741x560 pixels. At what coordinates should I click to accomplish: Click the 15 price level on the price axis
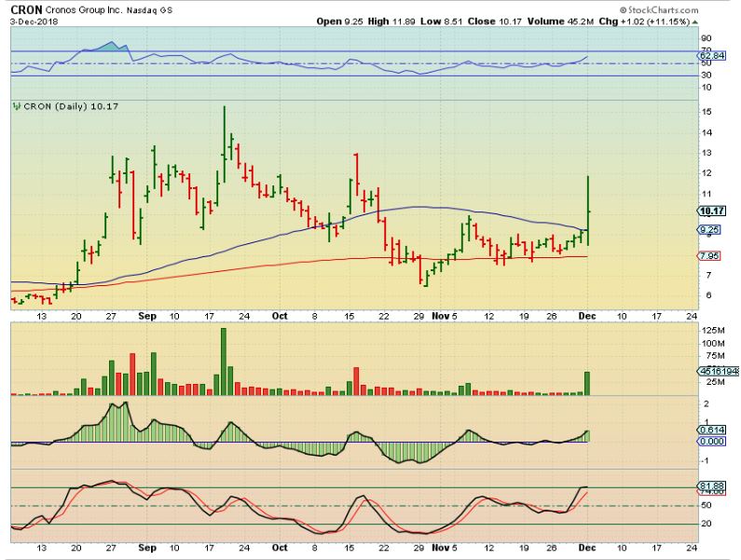[x=707, y=112]
